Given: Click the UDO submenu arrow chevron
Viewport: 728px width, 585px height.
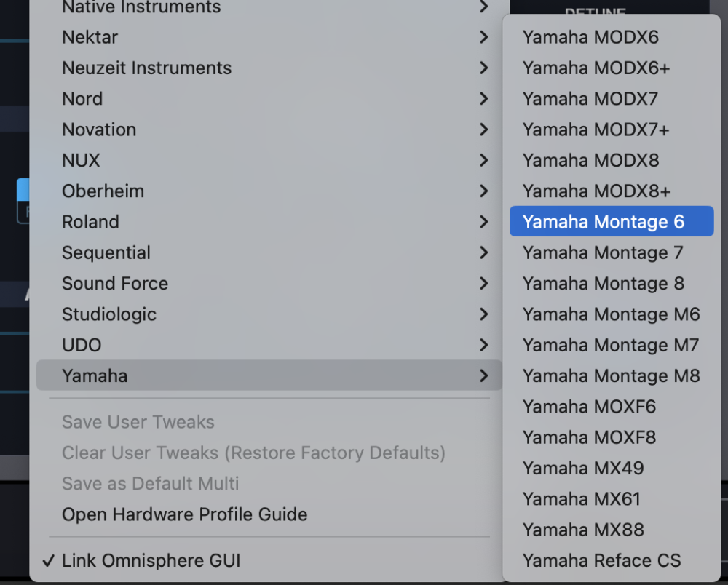Looking at the screenshot, I should (483, 345).
